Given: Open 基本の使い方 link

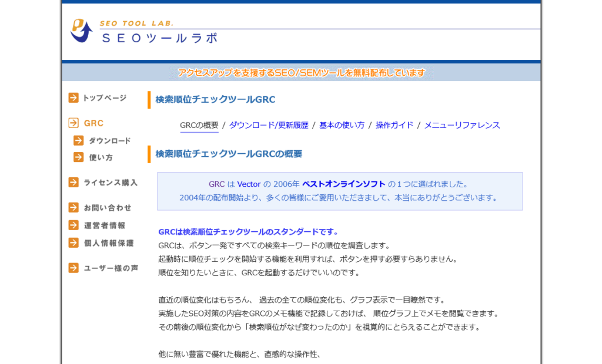Looking at the screenshot, I should coord(342,126).
